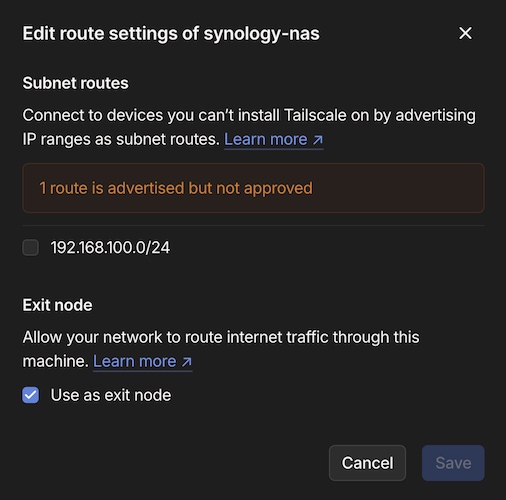
Task: Select the synology-nas machine name in title
Action: (262, 34)
